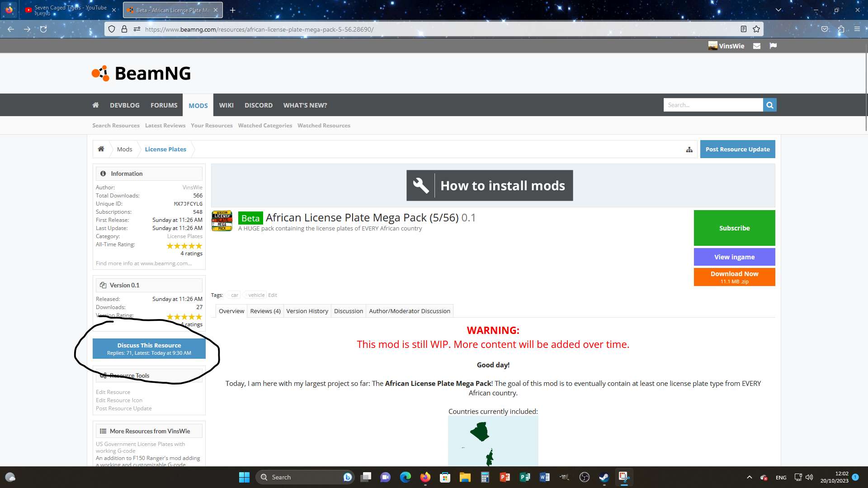Click Discuss This Resource button

[x=149, y=348]
